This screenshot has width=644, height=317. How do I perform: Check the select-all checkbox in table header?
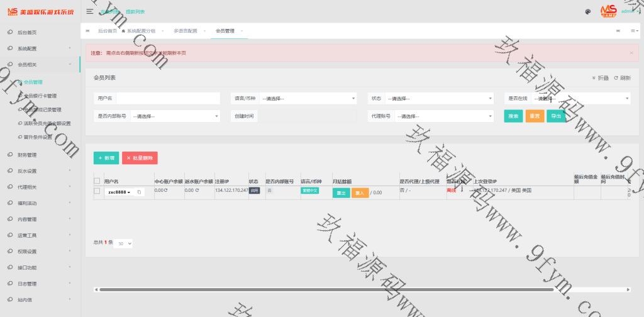click(x=97, y=181)
